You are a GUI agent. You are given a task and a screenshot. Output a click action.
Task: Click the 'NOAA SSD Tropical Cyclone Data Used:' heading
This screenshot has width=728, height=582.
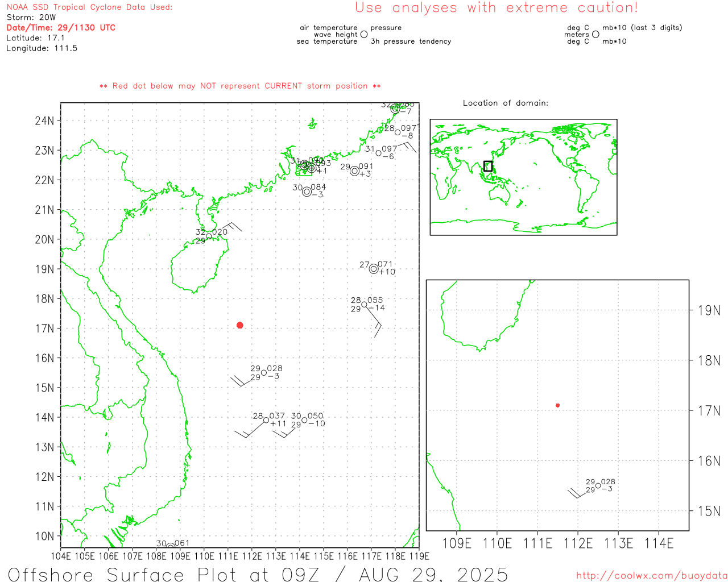(x=89, y=7)
